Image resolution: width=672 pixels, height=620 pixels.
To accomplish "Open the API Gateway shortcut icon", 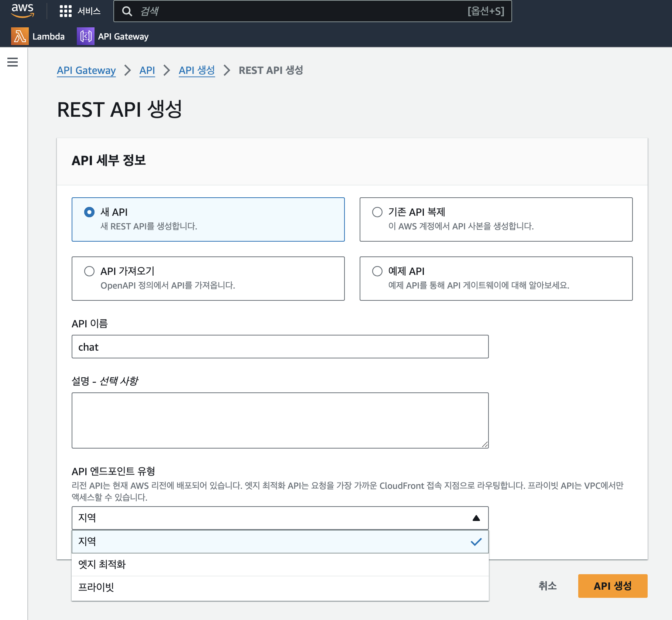I will pyautogui.click(x=86, y=36).
